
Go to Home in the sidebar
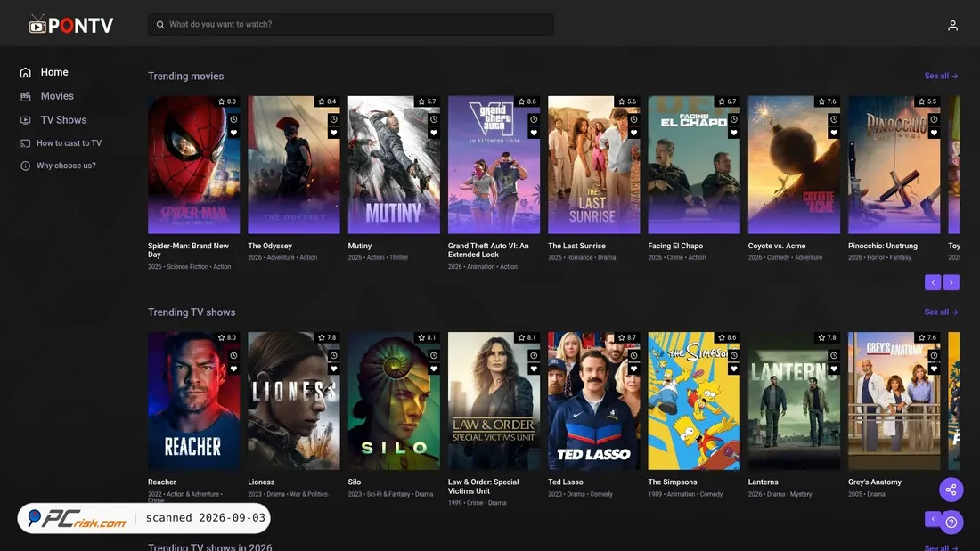[44, 72]
